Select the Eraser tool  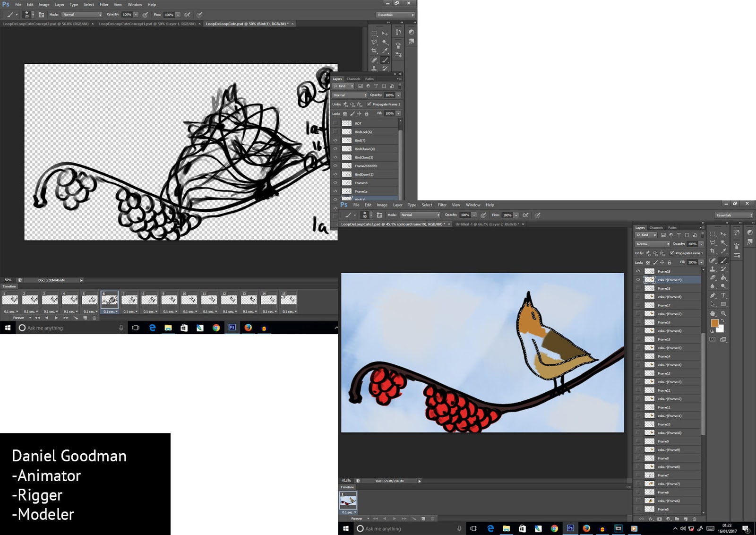coord(713,277)
